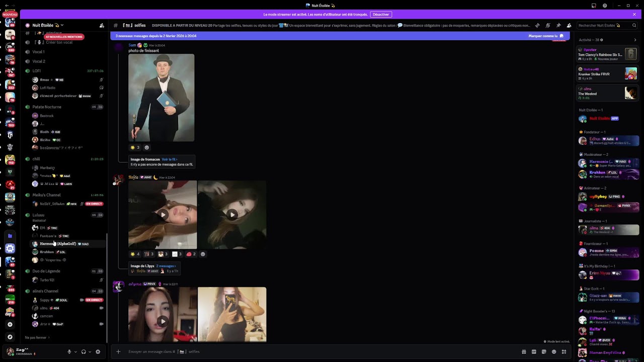The width and height of the screenshot is (644, 362).
Task: Open the Discord-logo server icon in sidebar
Action: coord(10,248)
